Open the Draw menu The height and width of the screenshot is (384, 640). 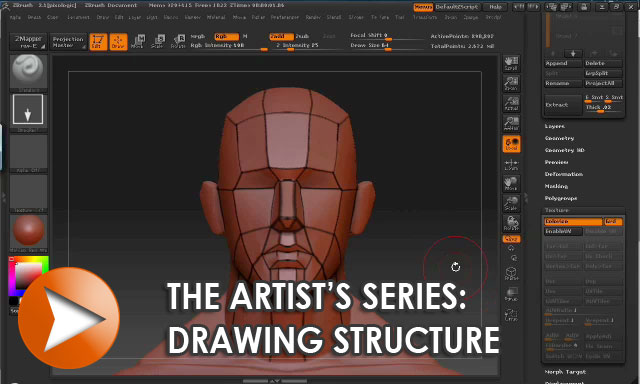tap(102, 18)
